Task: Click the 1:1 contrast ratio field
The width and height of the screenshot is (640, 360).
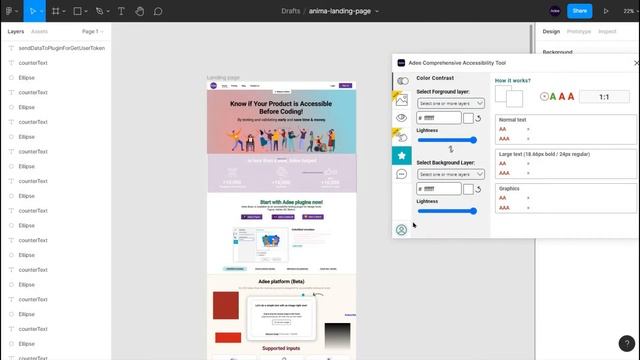Action: click(604, 97)
